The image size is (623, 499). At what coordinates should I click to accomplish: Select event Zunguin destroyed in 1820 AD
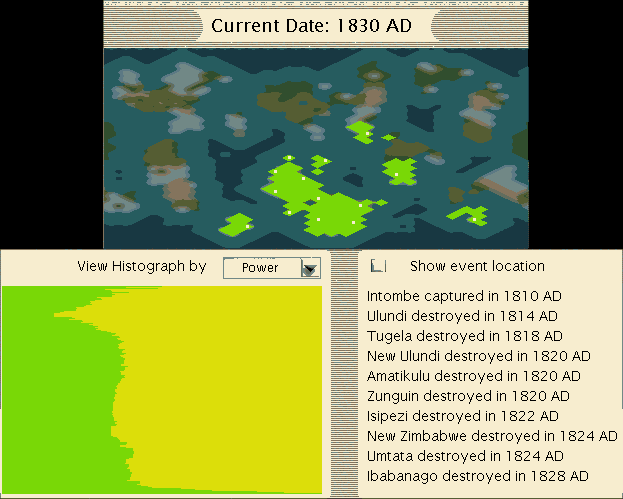click(x=468, y=396)
